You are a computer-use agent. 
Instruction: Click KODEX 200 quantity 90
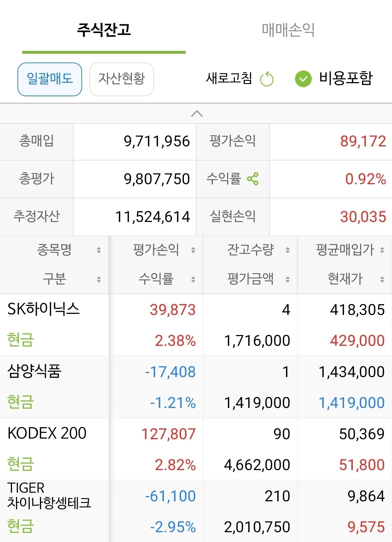click(282, 434)
